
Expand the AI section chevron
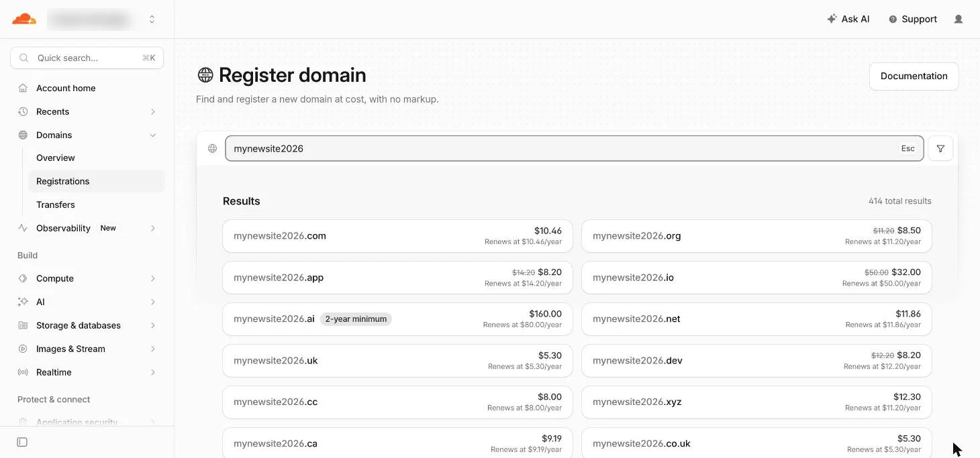tap(153, 302)
